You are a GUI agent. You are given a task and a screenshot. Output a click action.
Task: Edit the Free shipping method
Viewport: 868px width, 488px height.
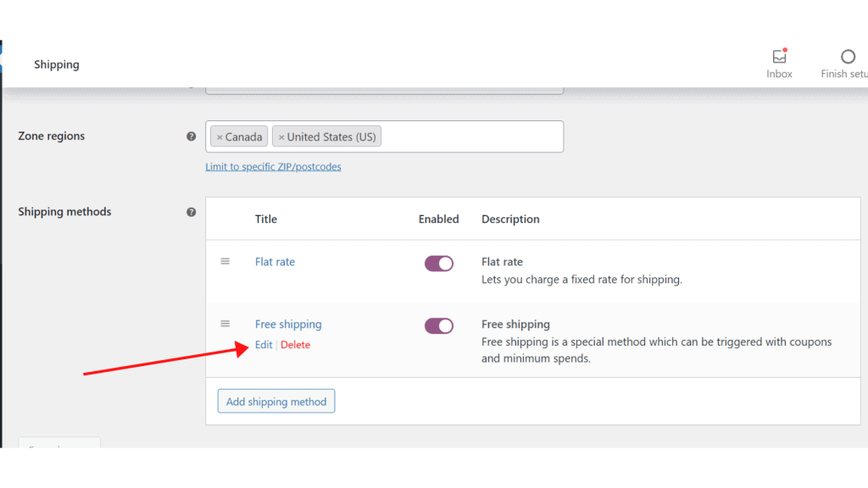pyautogui.click(x=264, y=345)
